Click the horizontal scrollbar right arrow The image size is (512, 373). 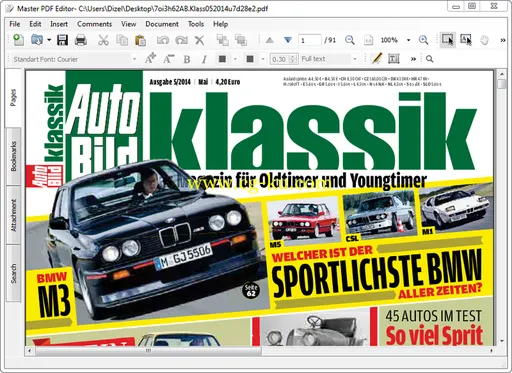(x=491, y=351)
